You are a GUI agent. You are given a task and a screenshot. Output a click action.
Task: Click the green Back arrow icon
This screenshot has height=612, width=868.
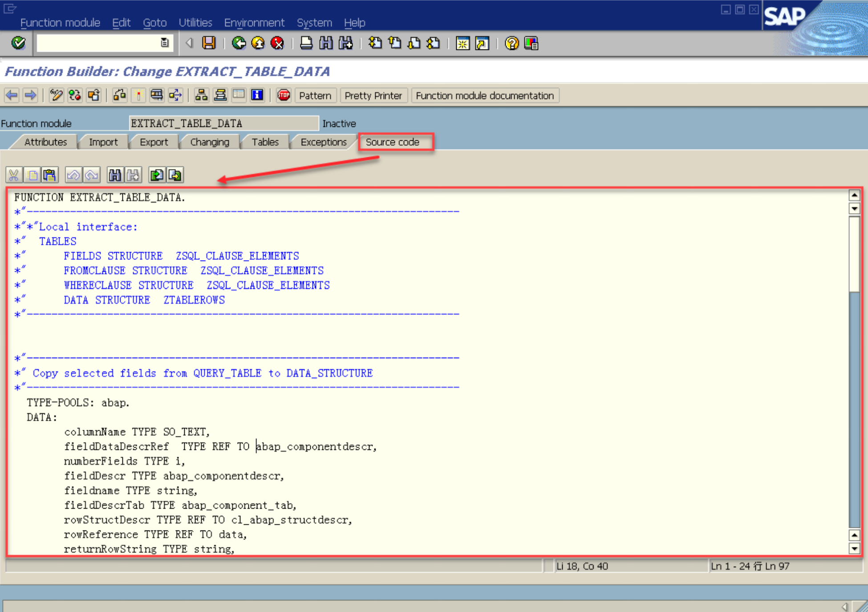click(239, 43)
